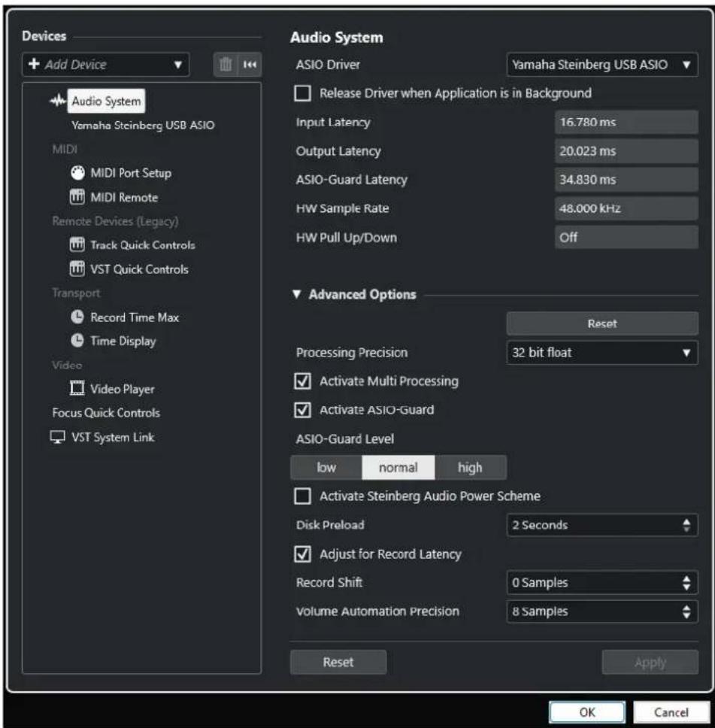Select Track Quick Controls entry
This screenshot has width=715, height=728.
point(143,244)
